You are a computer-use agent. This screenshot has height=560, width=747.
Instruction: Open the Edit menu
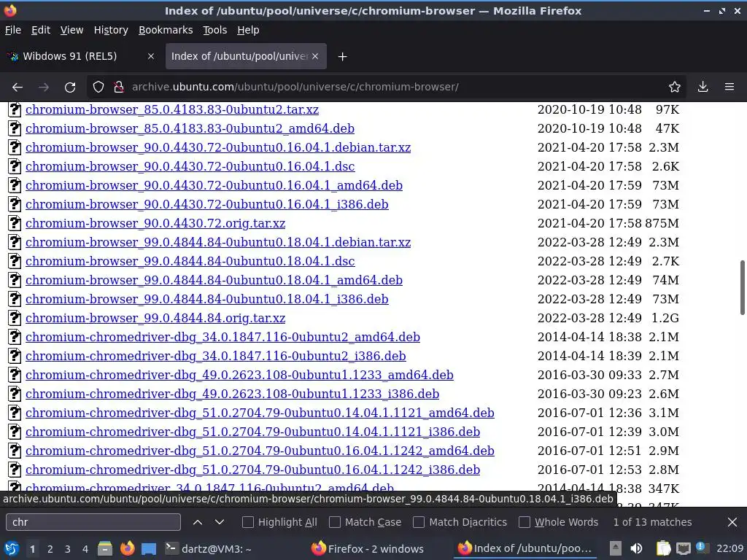[x=41, y=30]
